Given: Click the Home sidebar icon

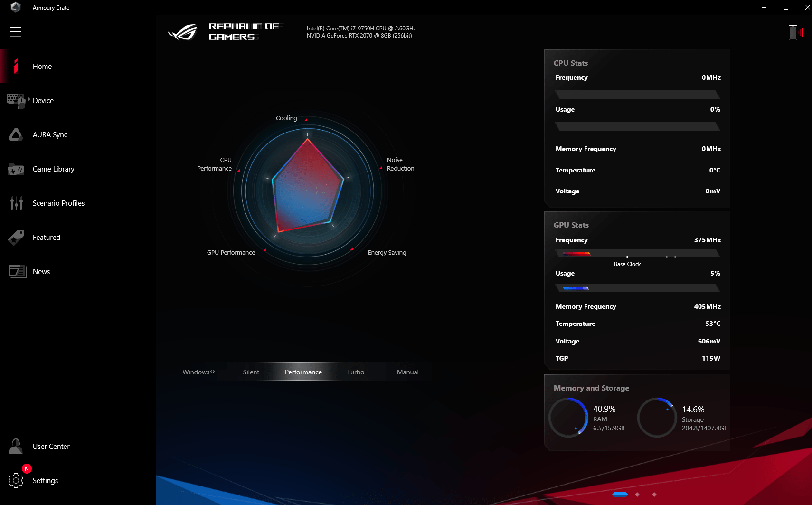Looking at the screenshot, I should tap(16, 66).
